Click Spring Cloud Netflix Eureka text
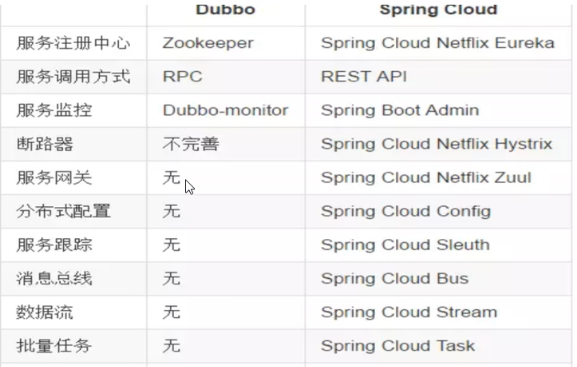Viewport: 577px width, 367px height. pyautogui.click(x=438, y=43)
